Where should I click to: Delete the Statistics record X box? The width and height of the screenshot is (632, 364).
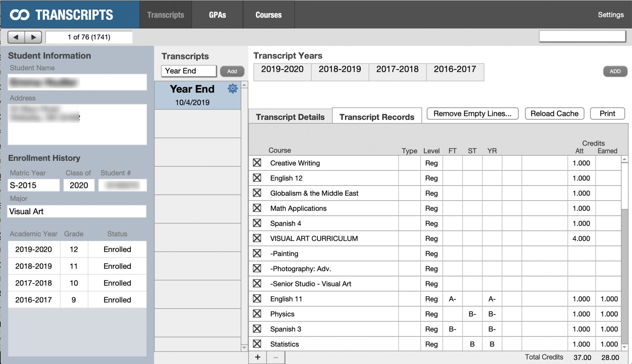pyautogui.click(x=257, y=344)
